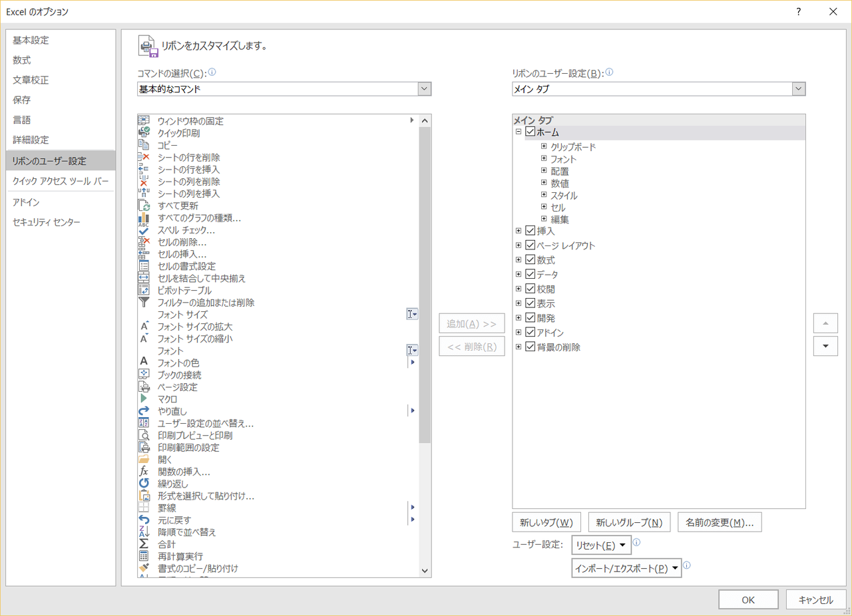This screenshot has height=616, width=852.
Task: Click the OK button
Action: click(748, 599)
